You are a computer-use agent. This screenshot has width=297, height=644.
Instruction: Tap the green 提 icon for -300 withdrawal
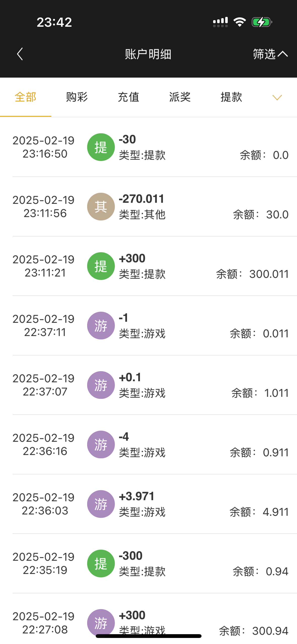pos(101,563)
